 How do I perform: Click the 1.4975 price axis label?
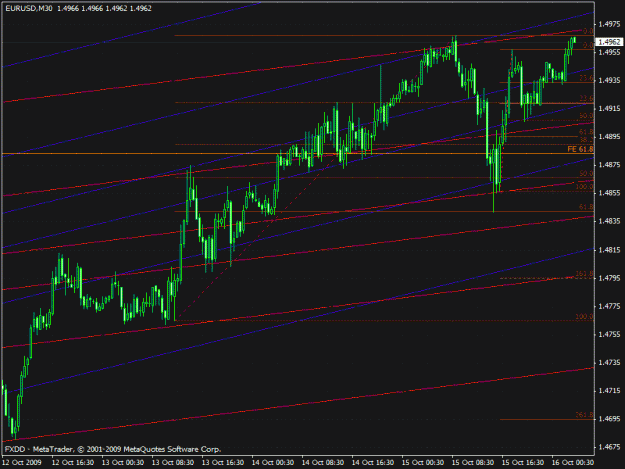tap(609, 24)
